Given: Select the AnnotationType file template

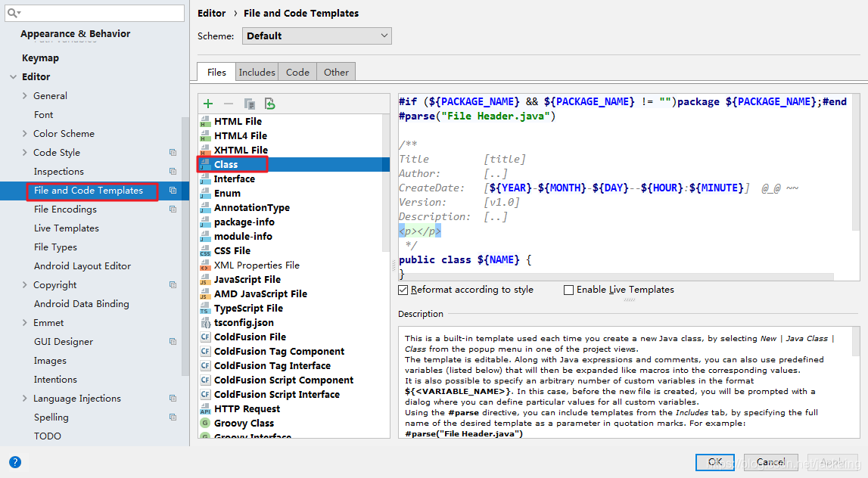Looking at the screenshot, I should (252, 207).
